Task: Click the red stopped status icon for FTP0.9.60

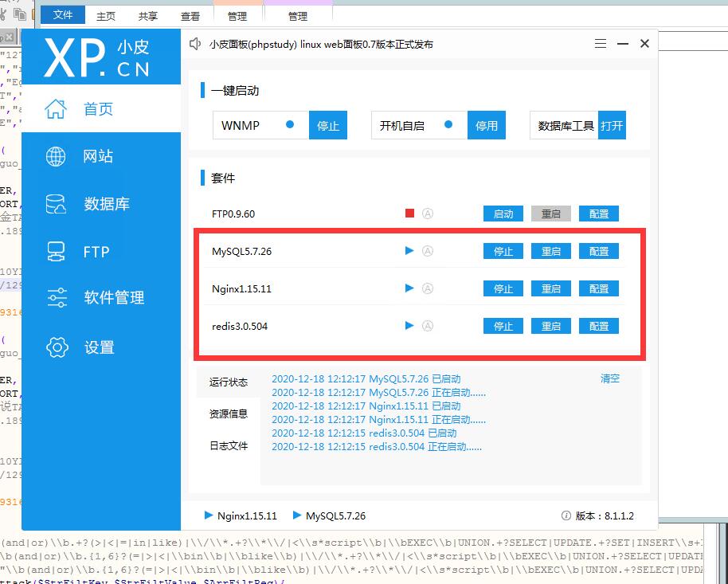Action: [409, 214]
